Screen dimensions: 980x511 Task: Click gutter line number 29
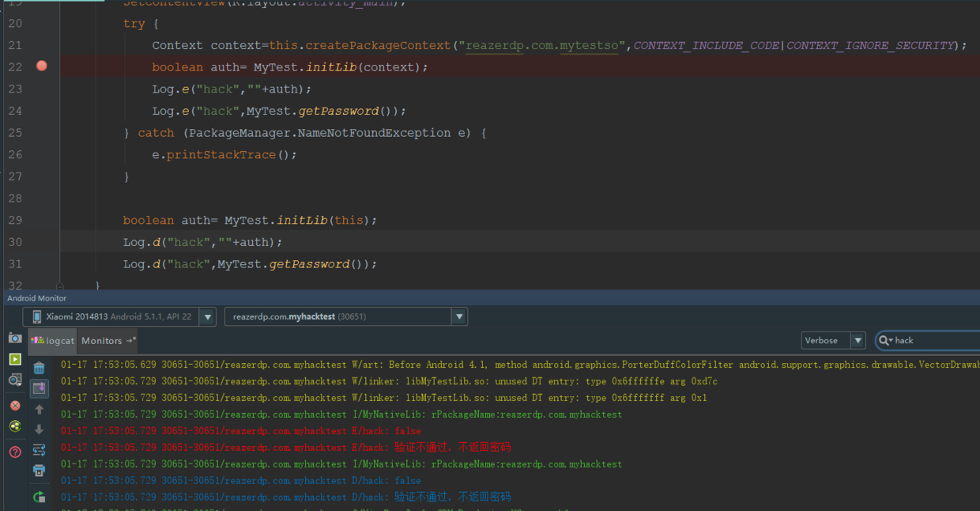coord(15,220)
